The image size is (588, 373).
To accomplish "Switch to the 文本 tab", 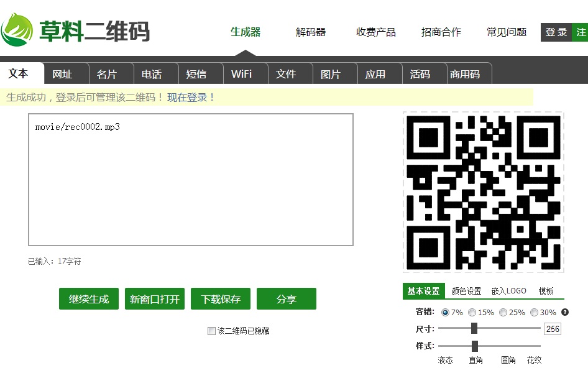I will pos(22,73).
